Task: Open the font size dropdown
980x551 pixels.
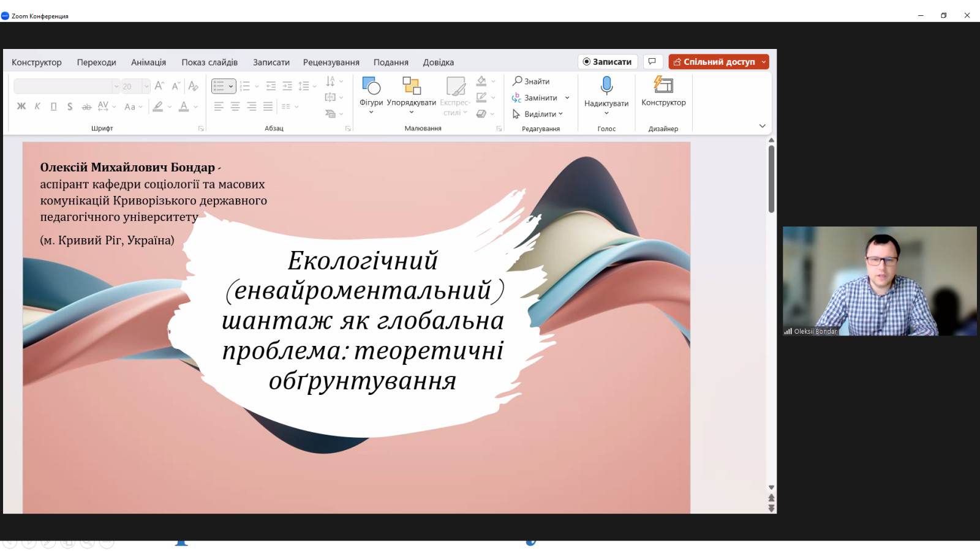Action: tap(146, 86)
